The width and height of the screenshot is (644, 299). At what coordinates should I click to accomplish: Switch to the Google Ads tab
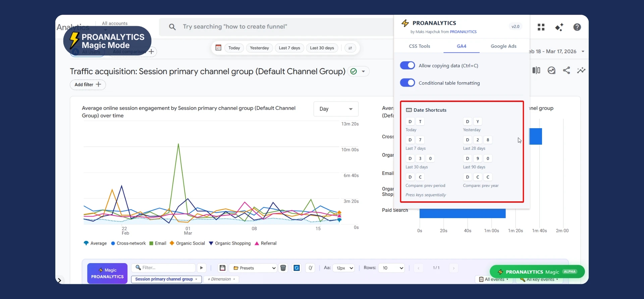coord(503,46)
